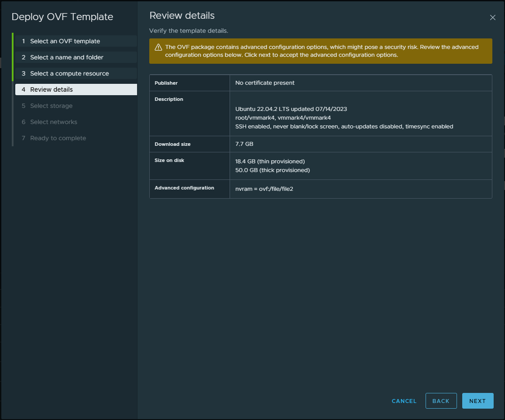Click the Publisher row label
This screenshot has width=505, height=420.
[x=166, y=83]
